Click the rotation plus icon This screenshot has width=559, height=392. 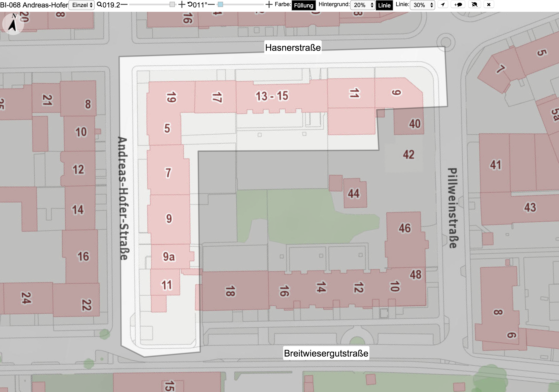tap(269, 5)
